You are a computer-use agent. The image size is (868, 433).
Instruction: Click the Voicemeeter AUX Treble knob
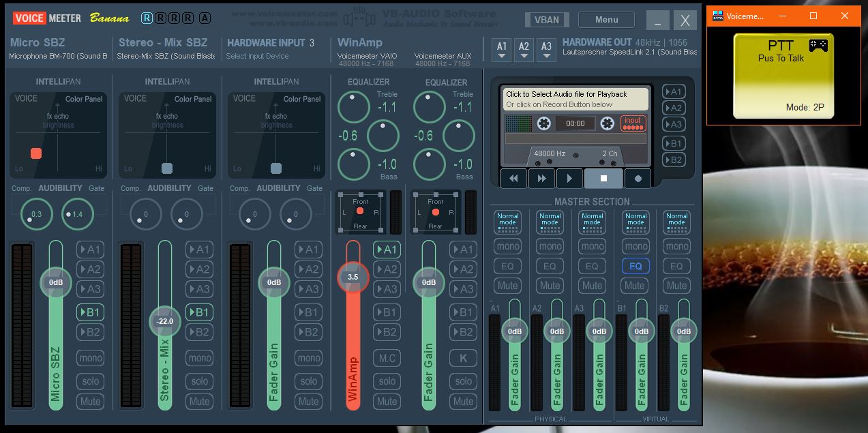pos(430,107)
